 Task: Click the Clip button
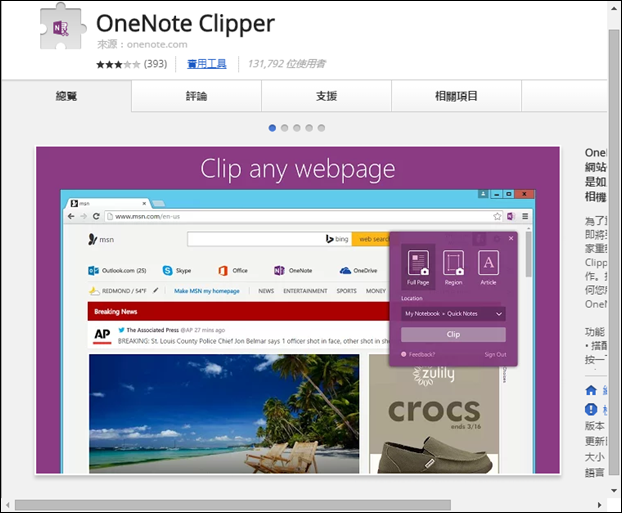453,334
